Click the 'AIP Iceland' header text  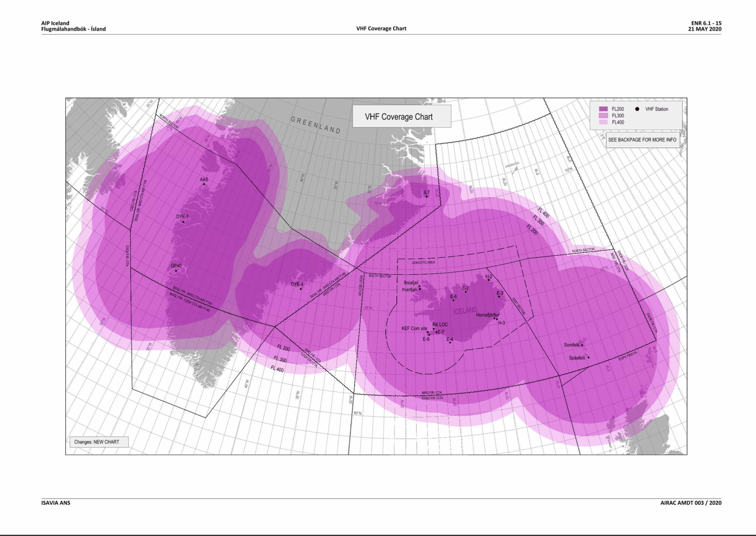click(55, 23)
